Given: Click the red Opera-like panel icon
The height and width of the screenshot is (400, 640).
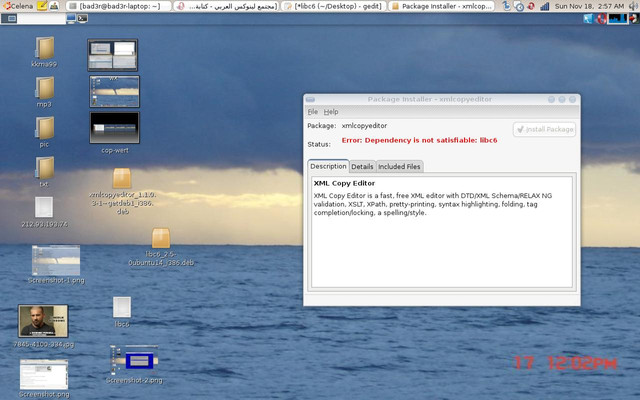Looking at the screenshot, I should (601, 18).
